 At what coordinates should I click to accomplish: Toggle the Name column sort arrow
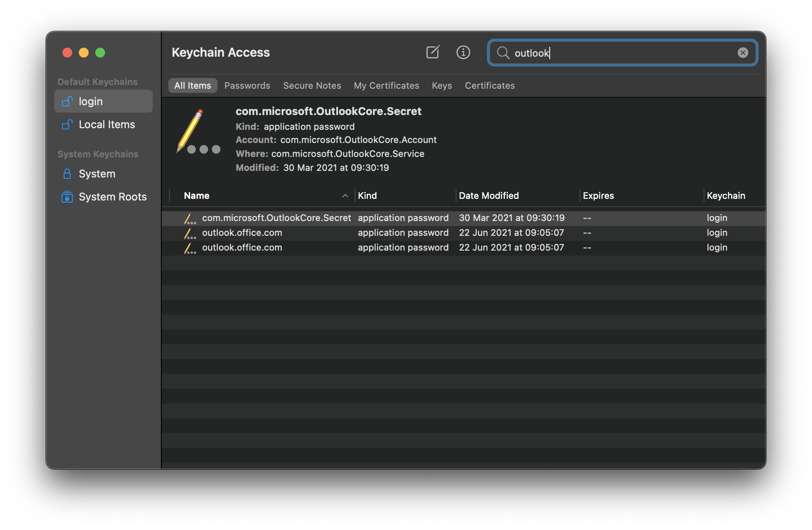coord(345,196)
